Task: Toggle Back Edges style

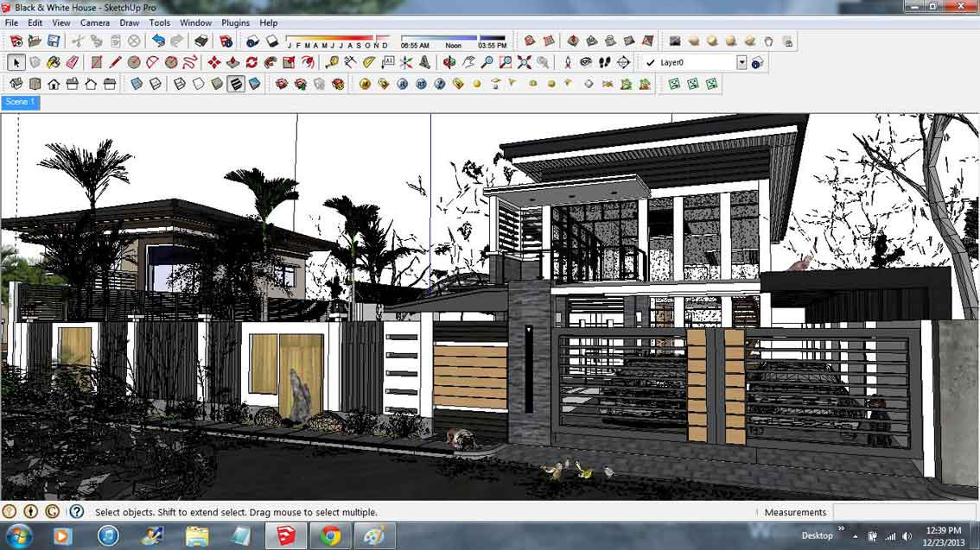Action: [155, 84]
